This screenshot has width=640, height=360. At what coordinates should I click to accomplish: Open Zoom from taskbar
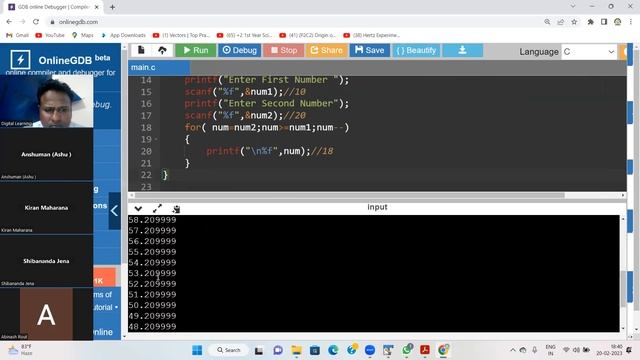[370, 350]
